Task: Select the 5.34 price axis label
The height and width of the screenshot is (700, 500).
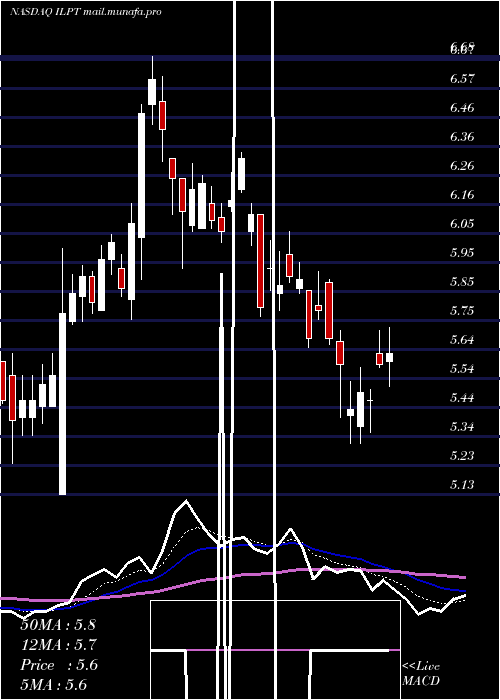Action: tap(462, 427)
